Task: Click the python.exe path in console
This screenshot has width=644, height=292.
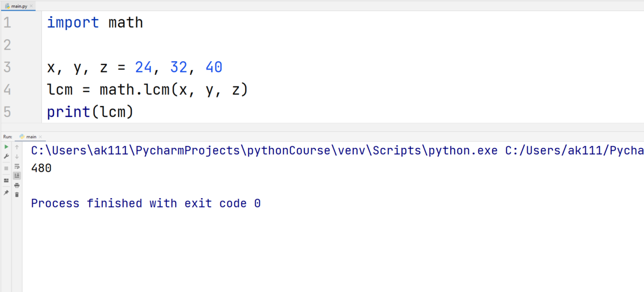Action: pyautogui.click(x=201, y=150)
